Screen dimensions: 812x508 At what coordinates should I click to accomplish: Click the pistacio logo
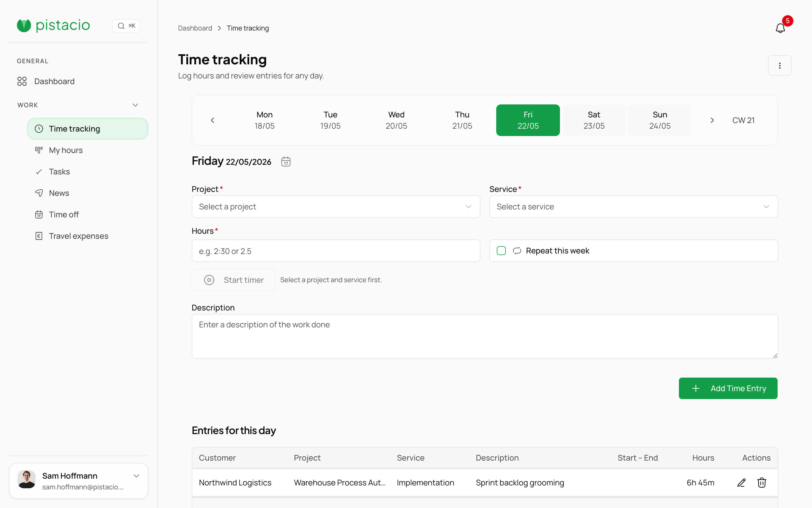click(53, 25)
